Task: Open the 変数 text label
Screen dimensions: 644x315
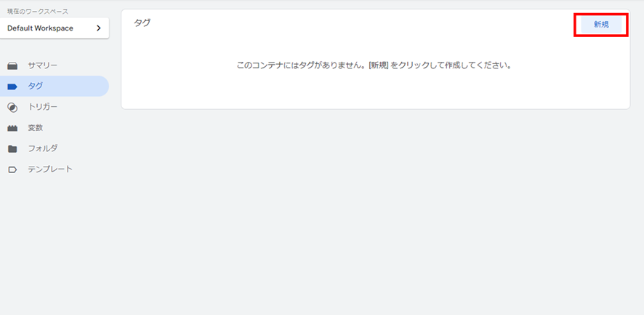Action: 36,128
